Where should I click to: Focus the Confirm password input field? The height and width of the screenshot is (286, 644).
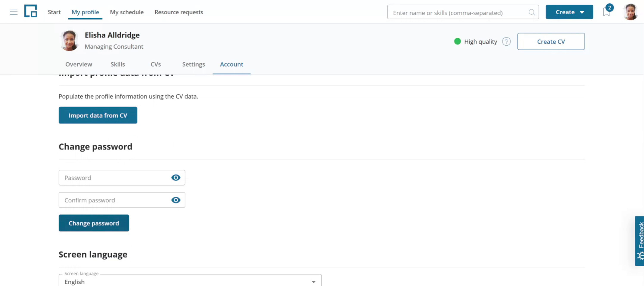tap(122, 200)
